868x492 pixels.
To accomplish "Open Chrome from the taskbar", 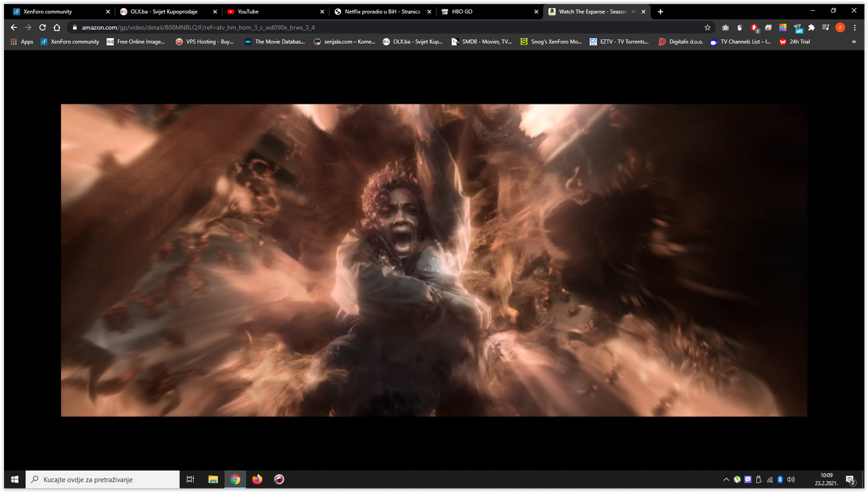I will pos(235,479).
